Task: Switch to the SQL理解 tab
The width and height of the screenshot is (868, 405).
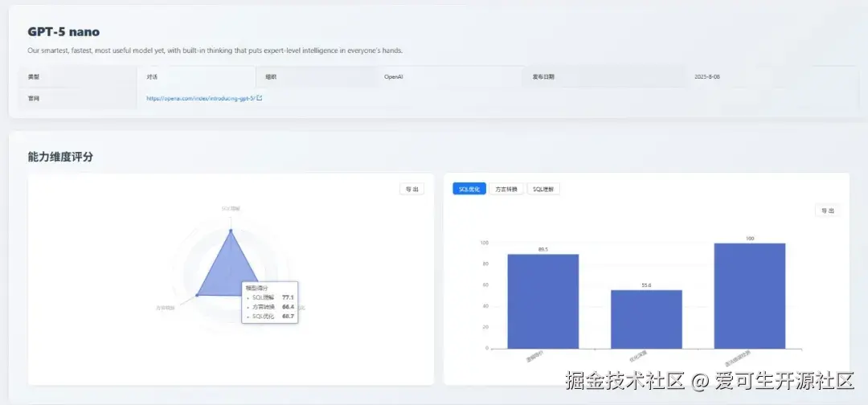Action: (x=543, y=189)
